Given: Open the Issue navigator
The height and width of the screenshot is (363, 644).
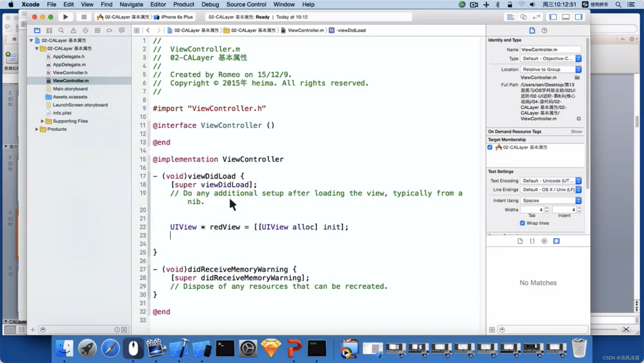Looking at the screenshot, I should point(73,30).
